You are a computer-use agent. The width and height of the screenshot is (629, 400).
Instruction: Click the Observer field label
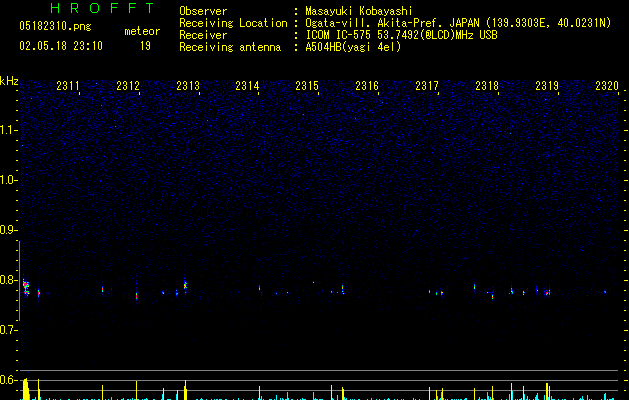click(203, 11)
